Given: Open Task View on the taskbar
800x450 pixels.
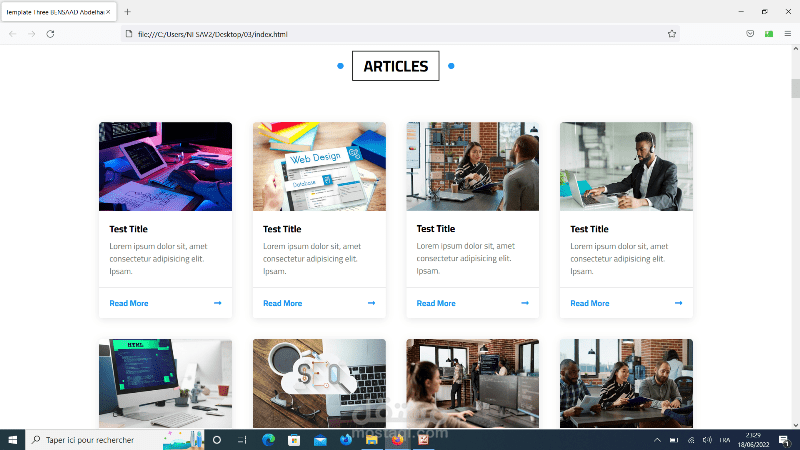Looking at the screenshot, I should tap(242, 440).
